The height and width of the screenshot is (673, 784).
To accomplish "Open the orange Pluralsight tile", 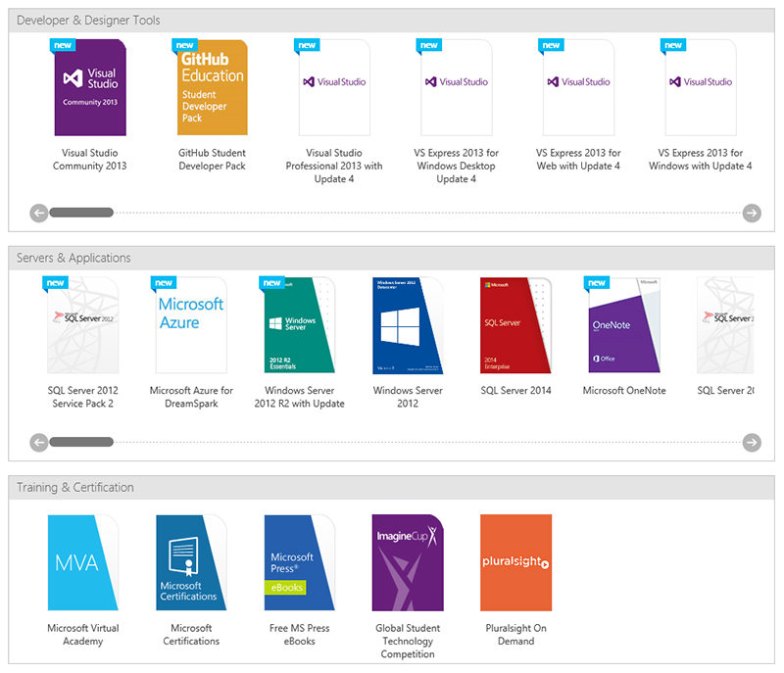I will click(516, 562).
